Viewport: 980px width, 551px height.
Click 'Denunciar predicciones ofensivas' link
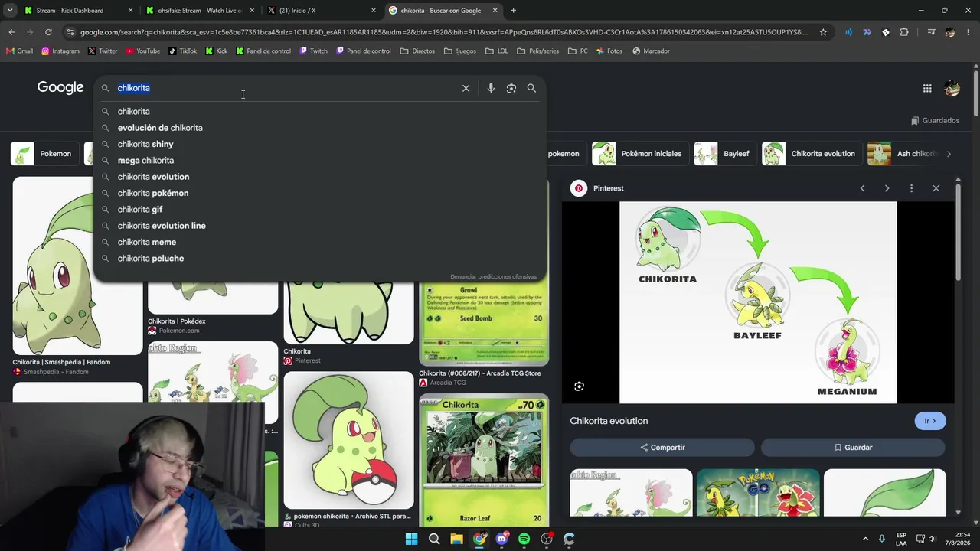(493, 276)
